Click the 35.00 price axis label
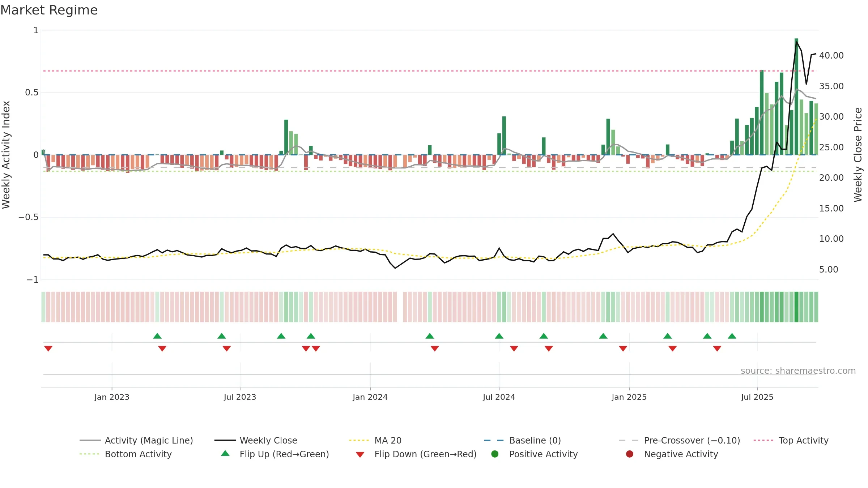 (831, 86)
